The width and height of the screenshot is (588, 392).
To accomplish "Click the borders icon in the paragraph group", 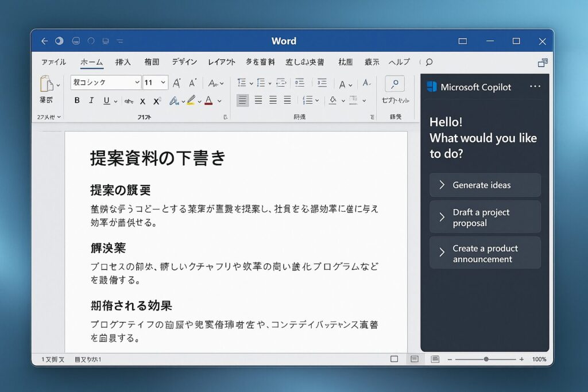I will [353, 100].
